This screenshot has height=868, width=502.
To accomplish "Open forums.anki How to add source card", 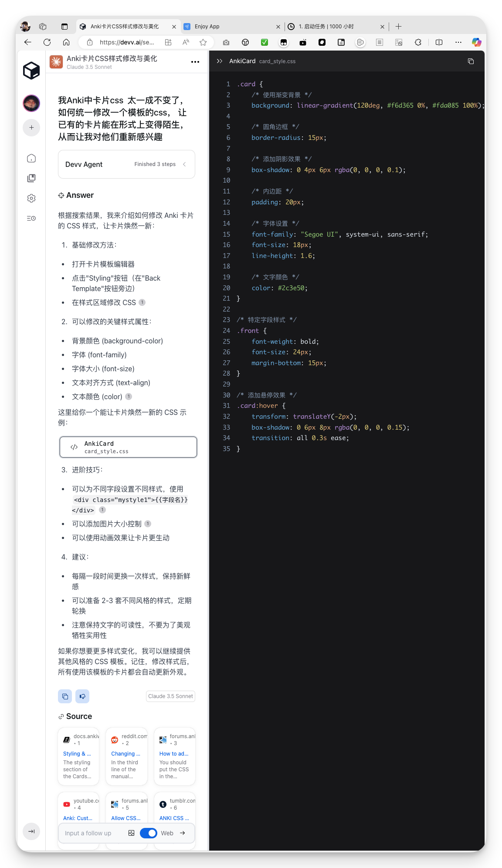I will pos(175,756).
